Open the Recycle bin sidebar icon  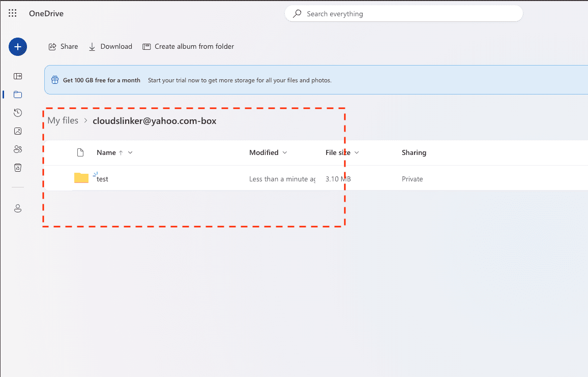tap(18, 168)
